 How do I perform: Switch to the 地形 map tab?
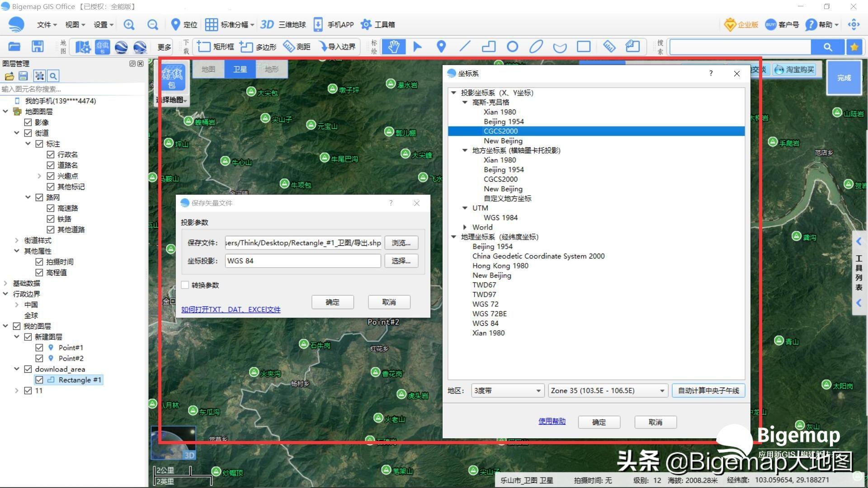pos(272,69)
